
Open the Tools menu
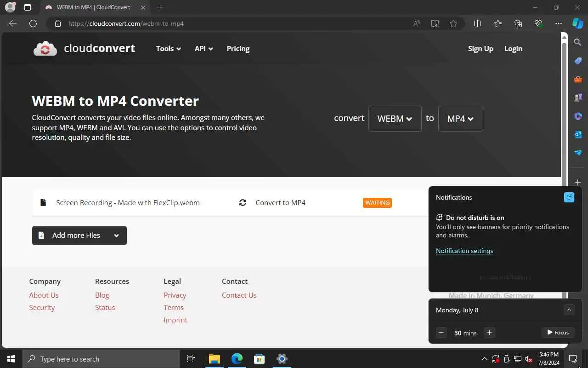pyautogui.click(x=168, y=48)
